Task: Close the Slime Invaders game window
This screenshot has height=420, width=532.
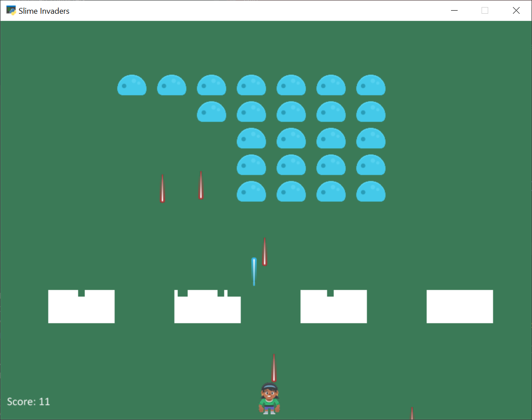Action: coord(516,11)
